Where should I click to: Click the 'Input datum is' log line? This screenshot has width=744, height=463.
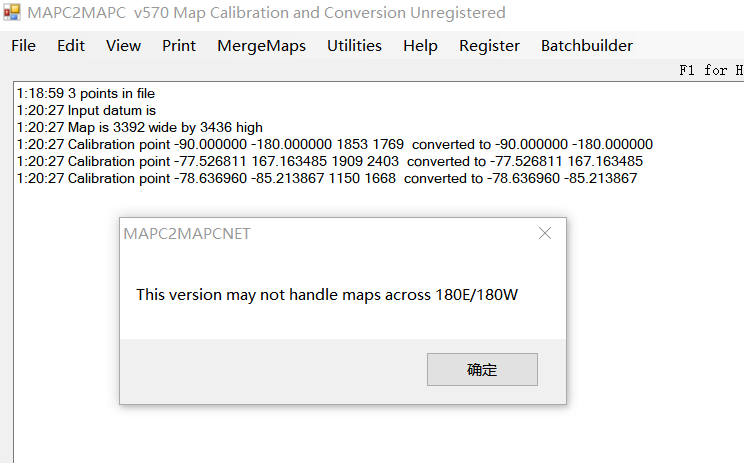(87, 111)
